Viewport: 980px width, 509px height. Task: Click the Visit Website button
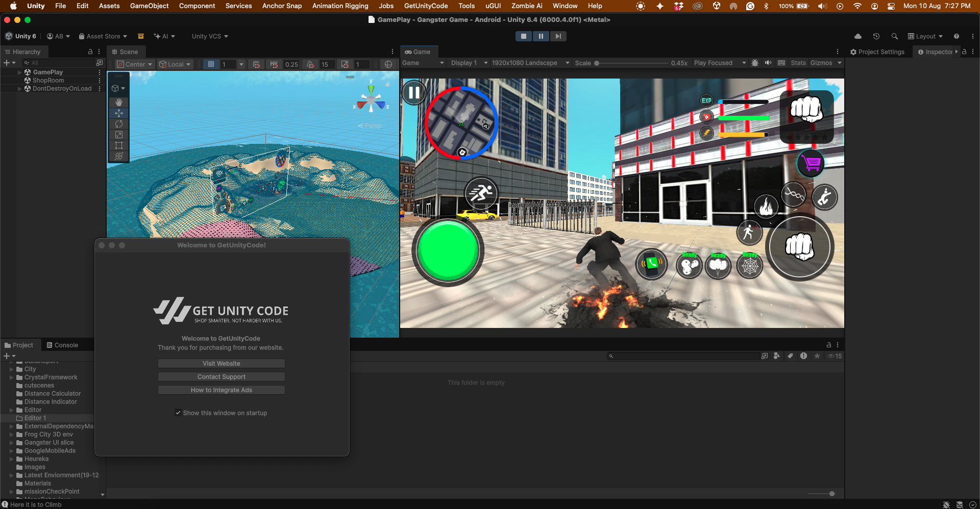coord(222,364)
